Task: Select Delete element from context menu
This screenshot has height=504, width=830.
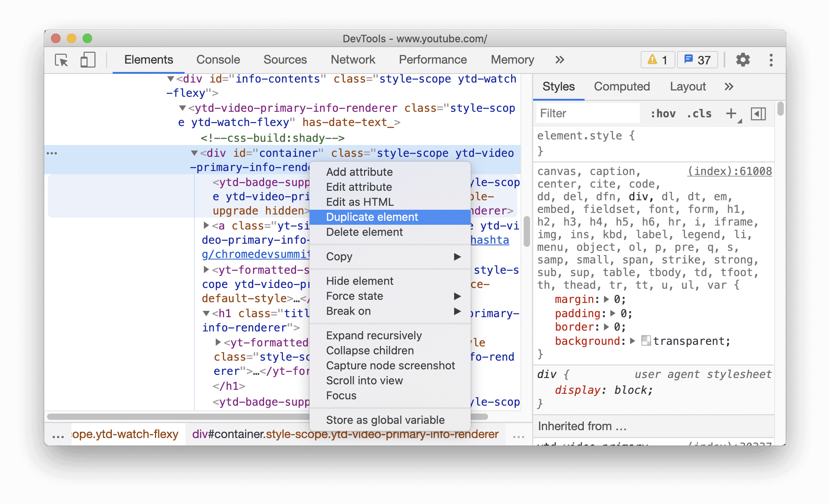Action: point(364,231)
